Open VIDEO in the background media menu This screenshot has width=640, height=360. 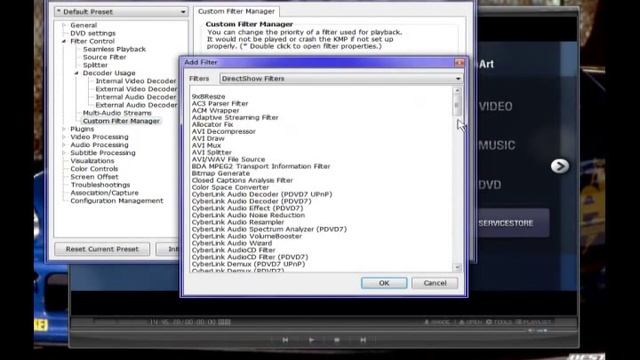tap(496, 107)
